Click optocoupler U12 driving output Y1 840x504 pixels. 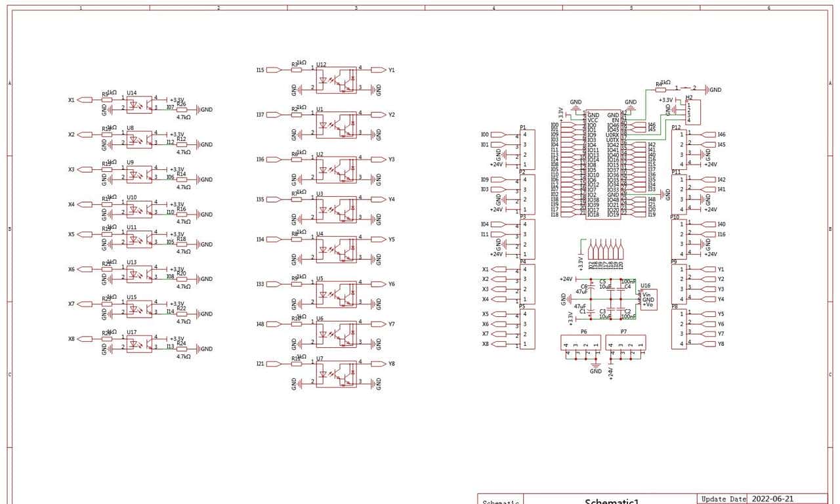[336, 80]
